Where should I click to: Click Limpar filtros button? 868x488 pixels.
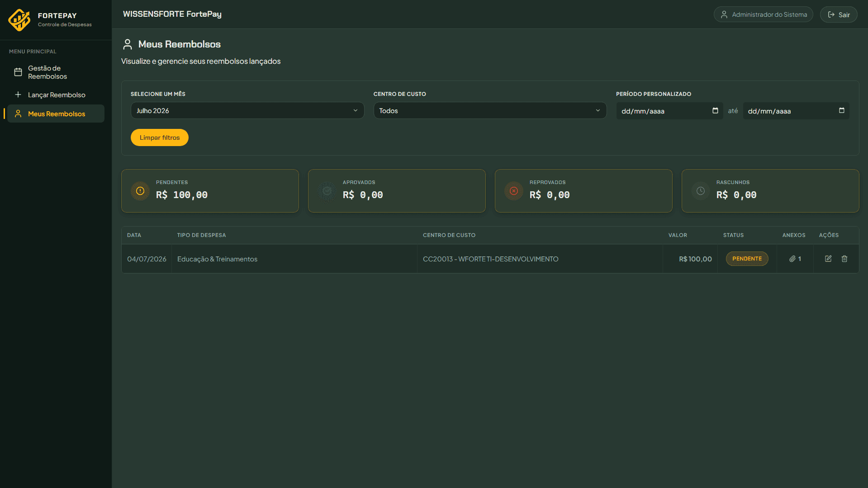tap(160, 137)
